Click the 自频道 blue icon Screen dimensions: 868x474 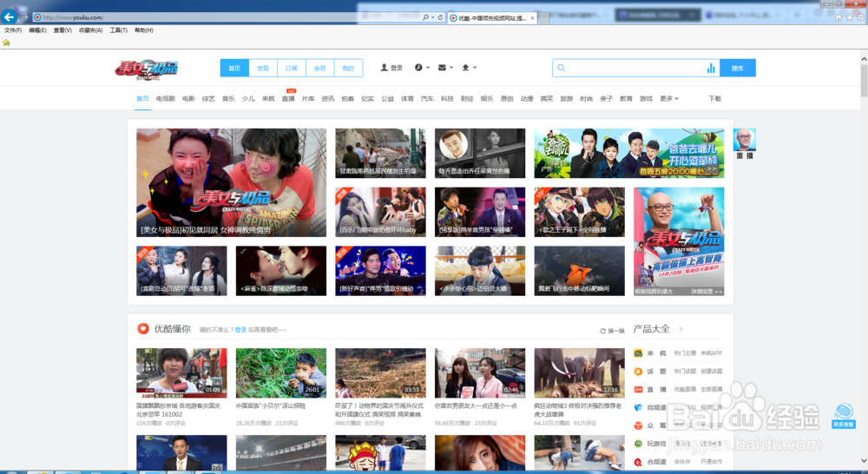pyautogui.click(x=638, y=407)
